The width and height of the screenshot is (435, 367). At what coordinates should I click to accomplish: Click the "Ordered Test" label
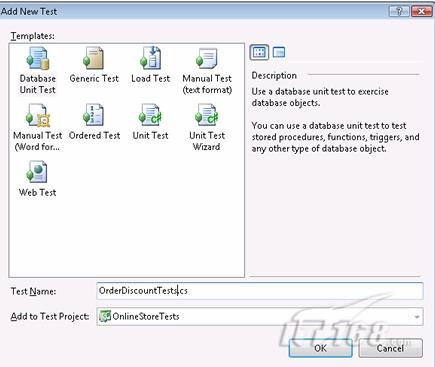[x=94, y=136]
